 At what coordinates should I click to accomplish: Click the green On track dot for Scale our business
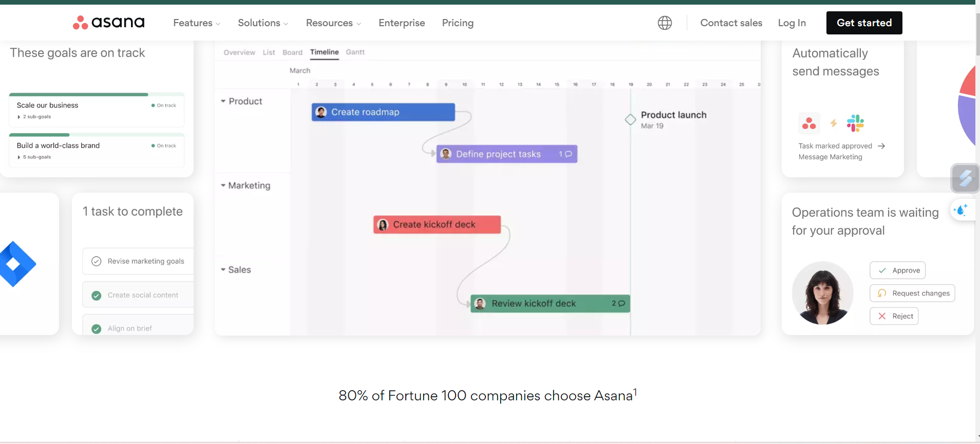click(x=153, y=105)
